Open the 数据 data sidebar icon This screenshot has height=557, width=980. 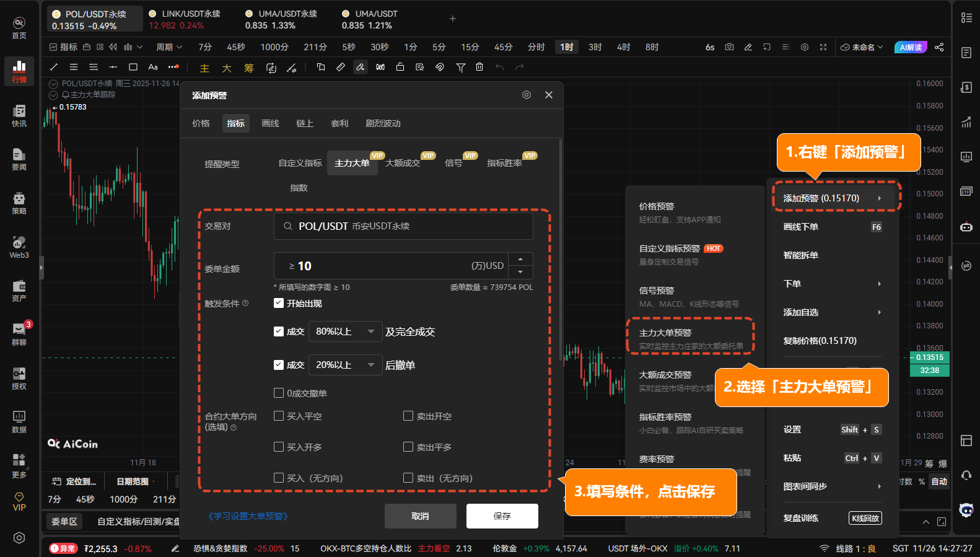19,422
